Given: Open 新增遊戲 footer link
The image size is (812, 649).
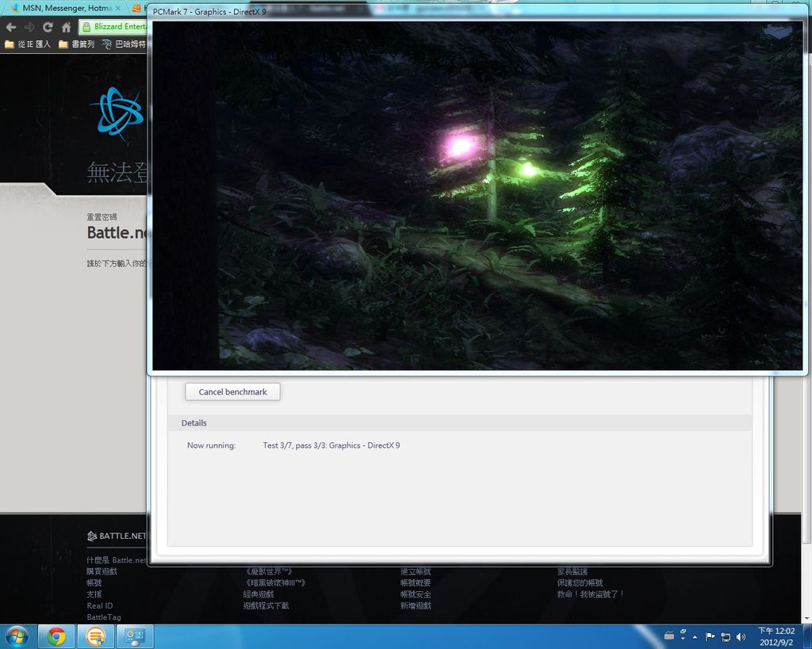Looking at the screenshot, I should (416, 605).
